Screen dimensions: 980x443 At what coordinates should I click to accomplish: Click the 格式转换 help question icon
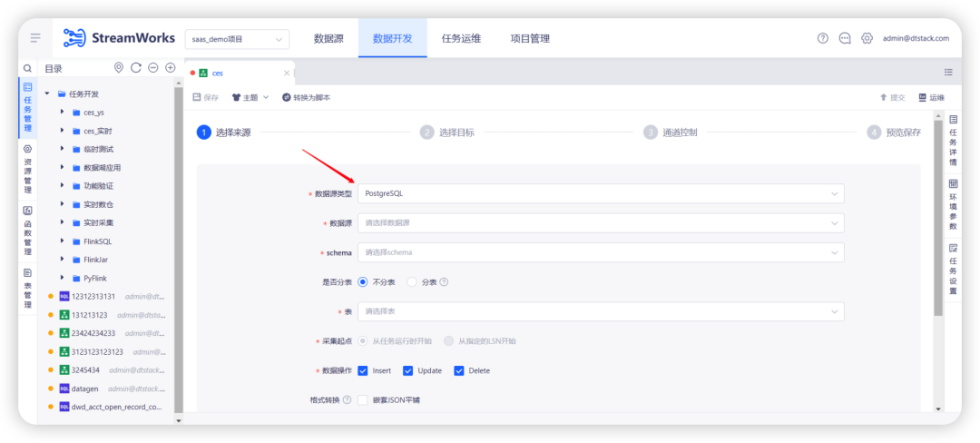(x=347, y=400)
